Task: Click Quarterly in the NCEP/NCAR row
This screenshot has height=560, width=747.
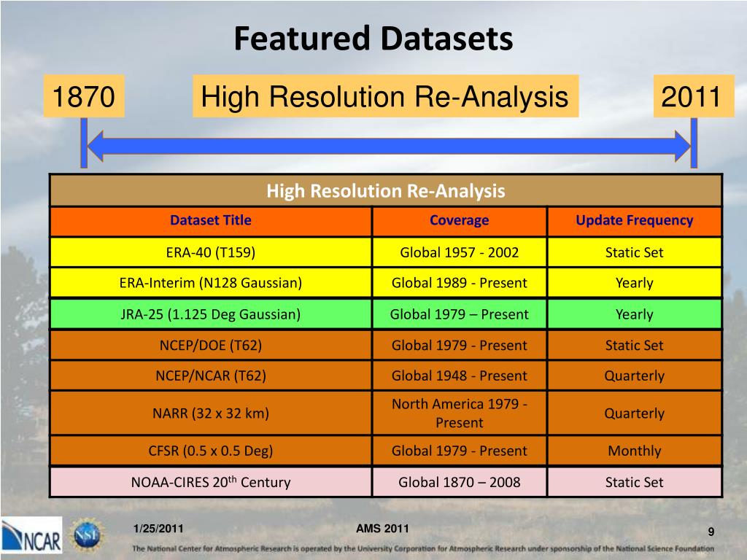Action: pyautogui.click(x=635, y=376)
